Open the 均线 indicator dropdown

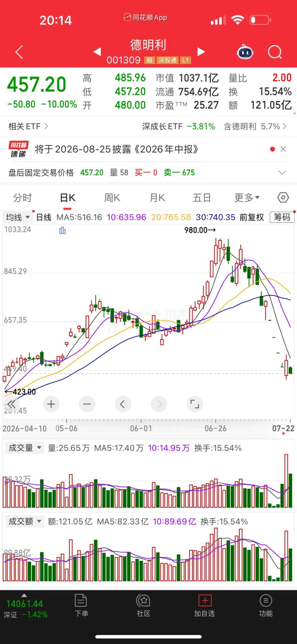[18, 217]
